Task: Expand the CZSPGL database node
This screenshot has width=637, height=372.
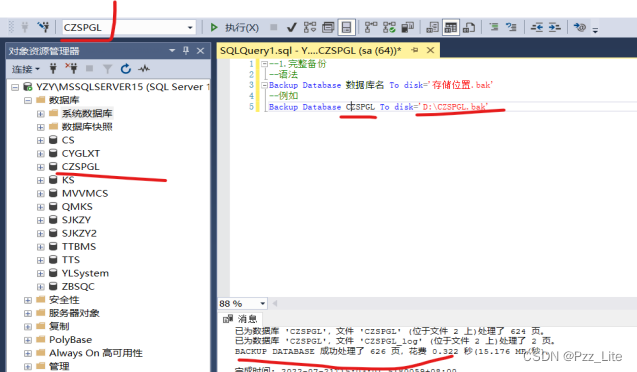Action: [x=41, y=167]
